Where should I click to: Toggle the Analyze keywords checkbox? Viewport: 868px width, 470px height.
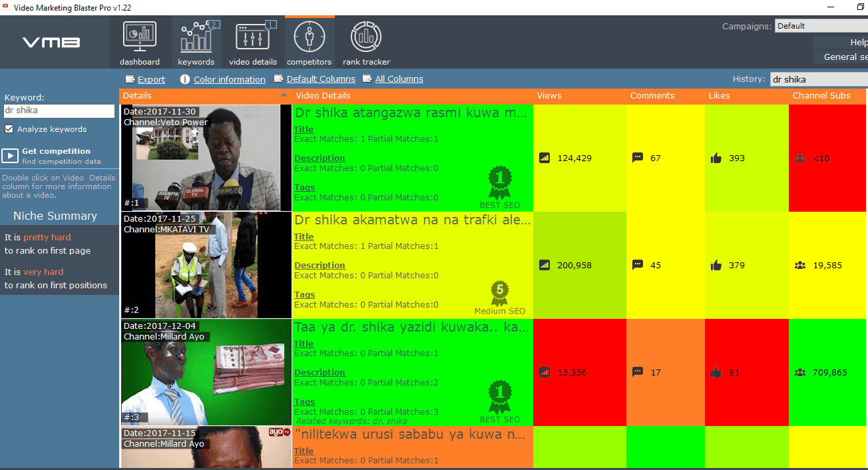tap(9, 129)
